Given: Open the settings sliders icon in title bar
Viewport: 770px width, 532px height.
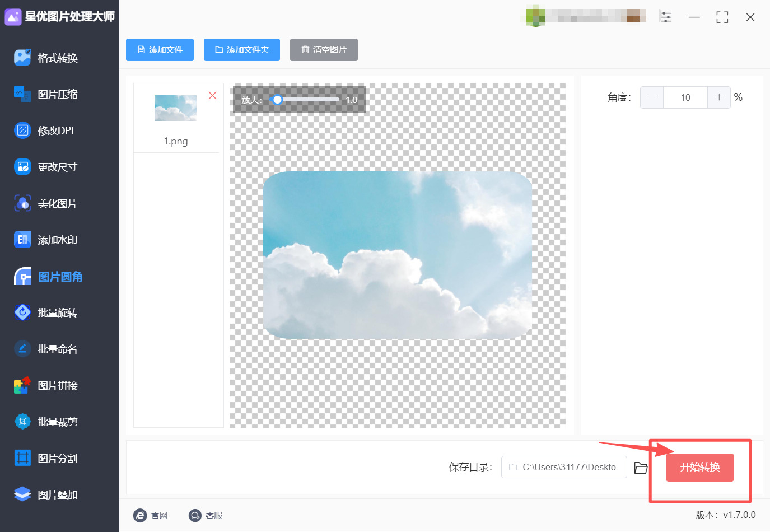Looking at the screenshot, I should point(666,17).
